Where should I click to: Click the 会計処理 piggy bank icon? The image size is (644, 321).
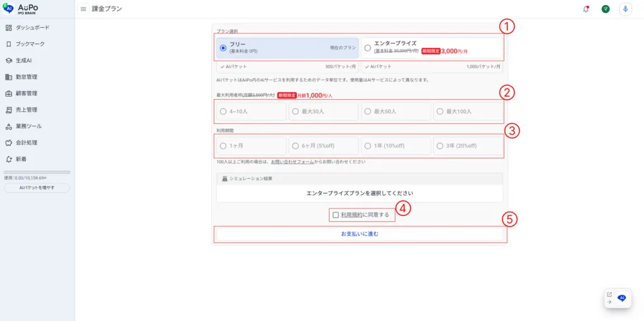pyautogui.click(x=9, y=143)
